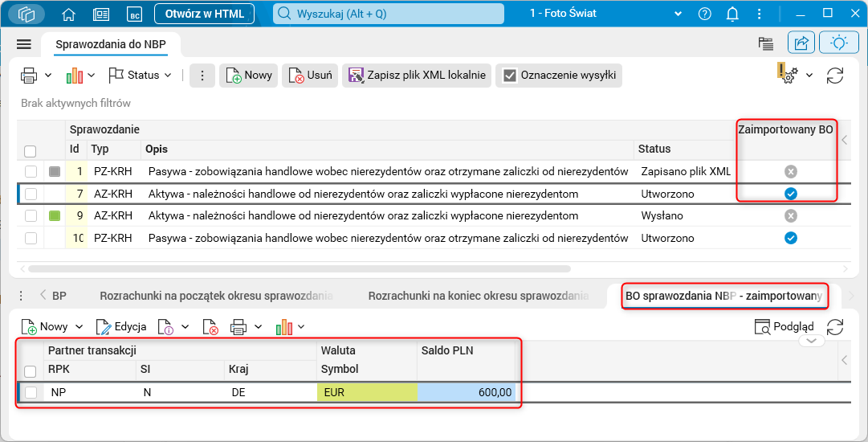Focus the Wyszukaj (Alt + Q) search field
868x442 pixels.
tap(388, 14)
